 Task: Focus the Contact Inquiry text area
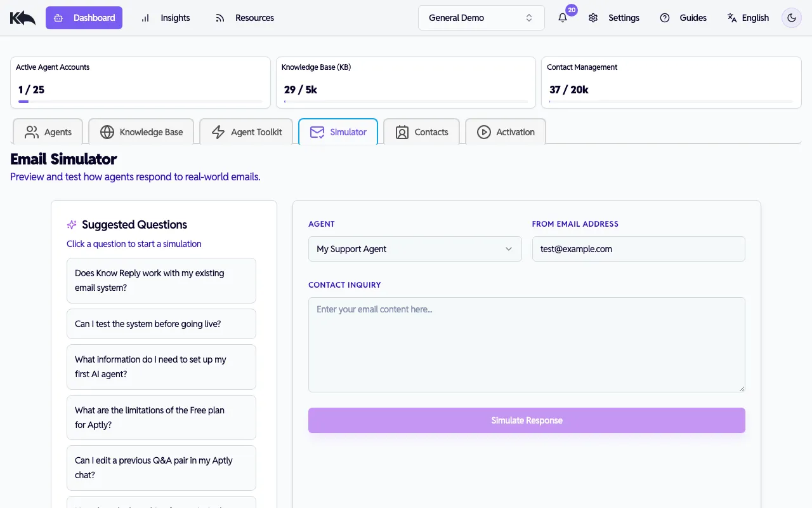click(527, 345)
